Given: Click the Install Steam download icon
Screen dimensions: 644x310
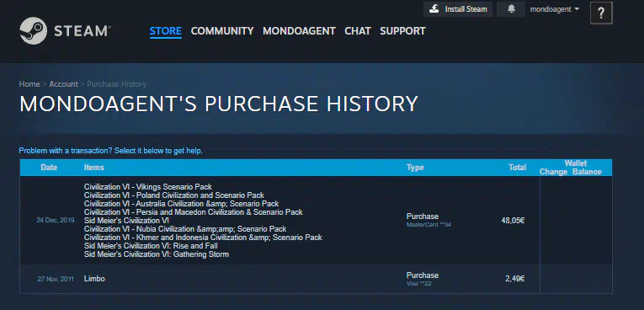Looking at the screenshot, I should pyautogui.click(x=434, y=9).
